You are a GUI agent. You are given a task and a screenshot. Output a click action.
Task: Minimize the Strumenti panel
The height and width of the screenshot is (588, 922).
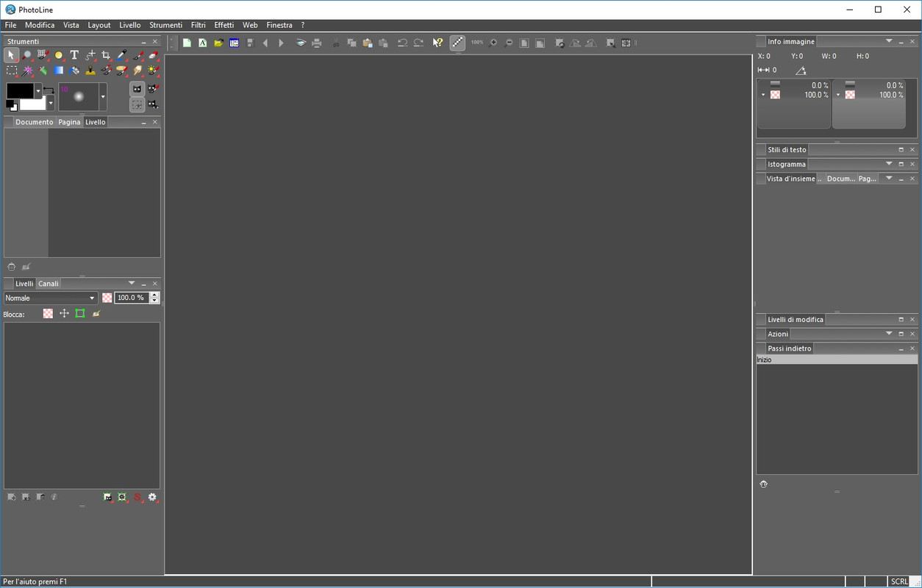143,42
